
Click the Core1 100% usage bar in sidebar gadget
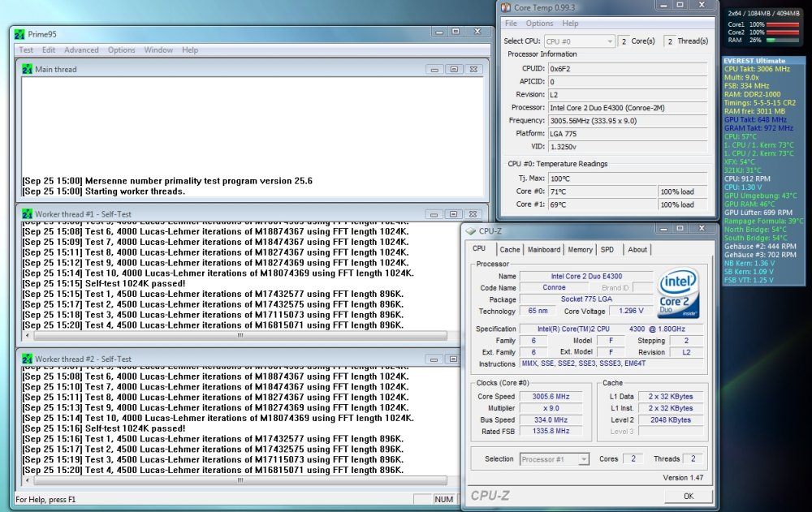point(782,24)
